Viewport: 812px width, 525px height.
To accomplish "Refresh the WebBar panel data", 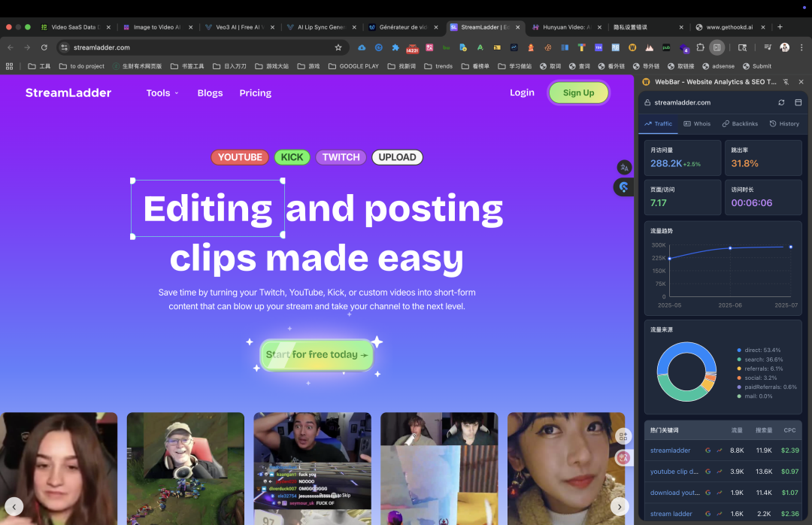I will pyautogui.click(x=781, y=102).
